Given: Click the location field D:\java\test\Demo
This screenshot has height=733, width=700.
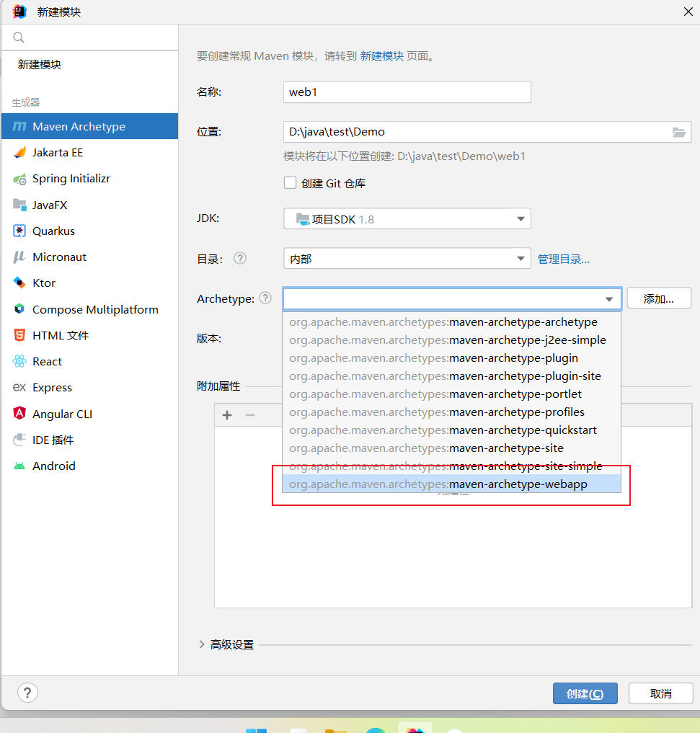Looking at the screenshot, I should (x=487, y=132).
